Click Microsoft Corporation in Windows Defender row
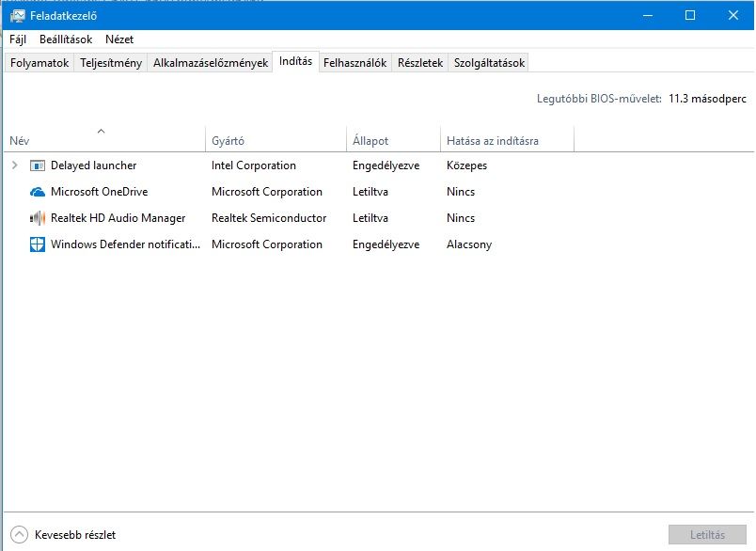The image size is (756, 551). click(x=267, y=244)
